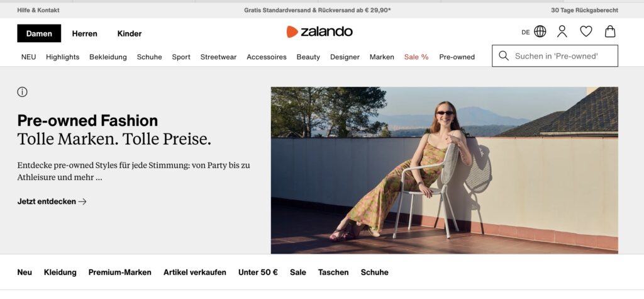Click the Pre-owned fashion banner photo
Viewport: 644px width, 299px height.
pos(445,170)
